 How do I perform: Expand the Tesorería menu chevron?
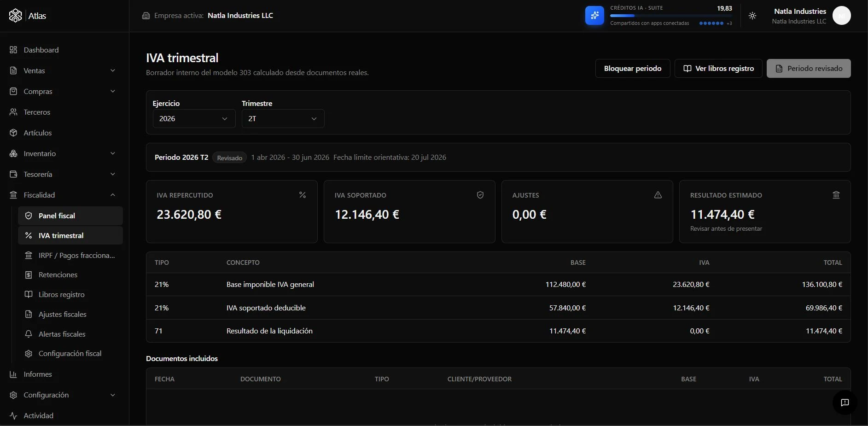click(x=113, y=174)
